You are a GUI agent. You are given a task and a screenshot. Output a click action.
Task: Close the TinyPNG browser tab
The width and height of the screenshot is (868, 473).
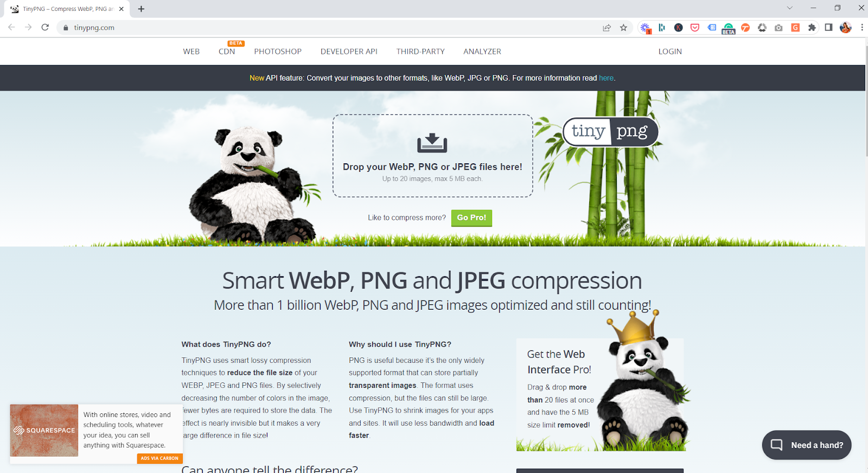pyautogui.click(x=122, y=9)
